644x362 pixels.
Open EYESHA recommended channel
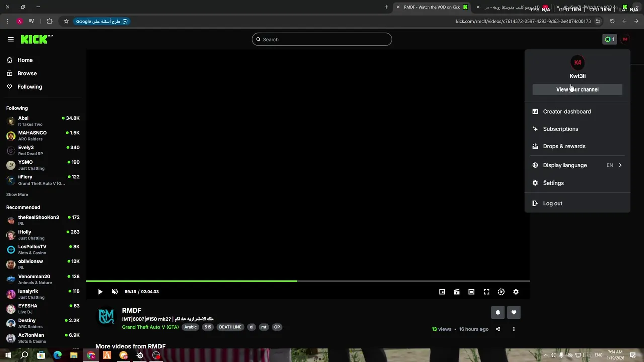coord(43,309)
